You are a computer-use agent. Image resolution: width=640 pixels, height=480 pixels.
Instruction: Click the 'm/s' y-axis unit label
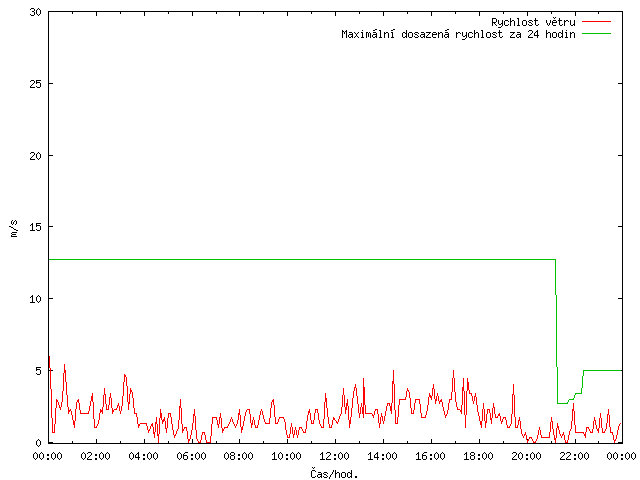14,228
